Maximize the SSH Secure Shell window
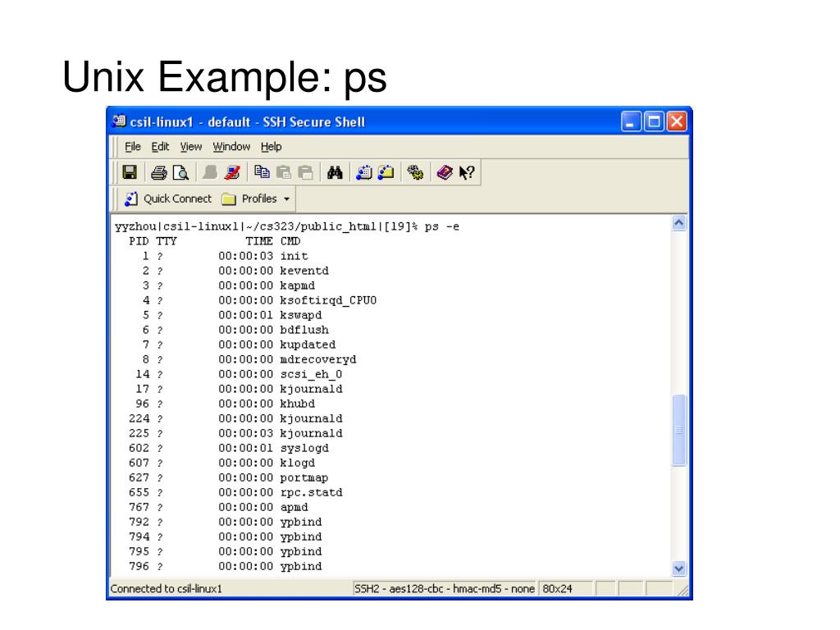Image resolution: width=840 pixels, height=630 pixels. (654, 121)
